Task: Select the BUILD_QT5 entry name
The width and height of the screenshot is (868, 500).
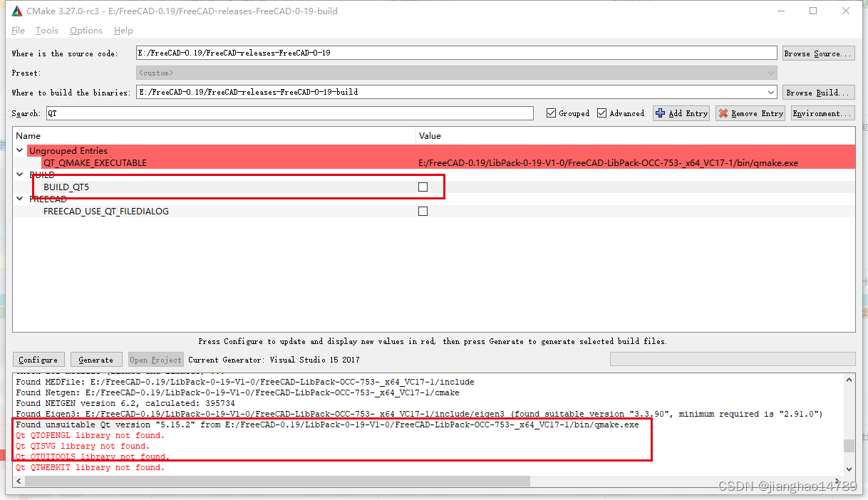Action: coord(66,187)
